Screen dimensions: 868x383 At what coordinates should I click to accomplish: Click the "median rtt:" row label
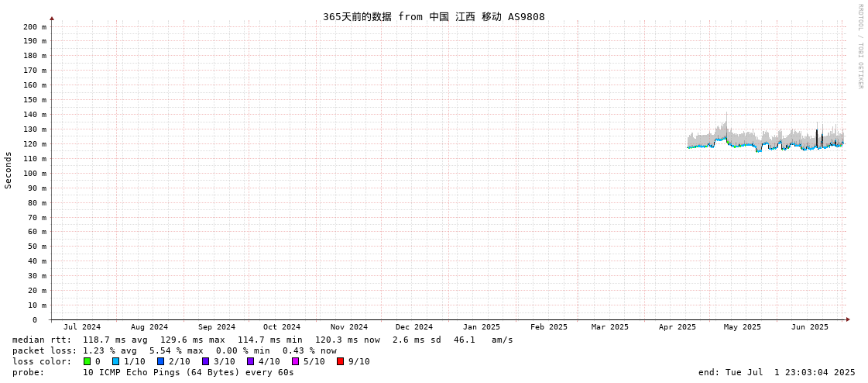coord(42,340)
